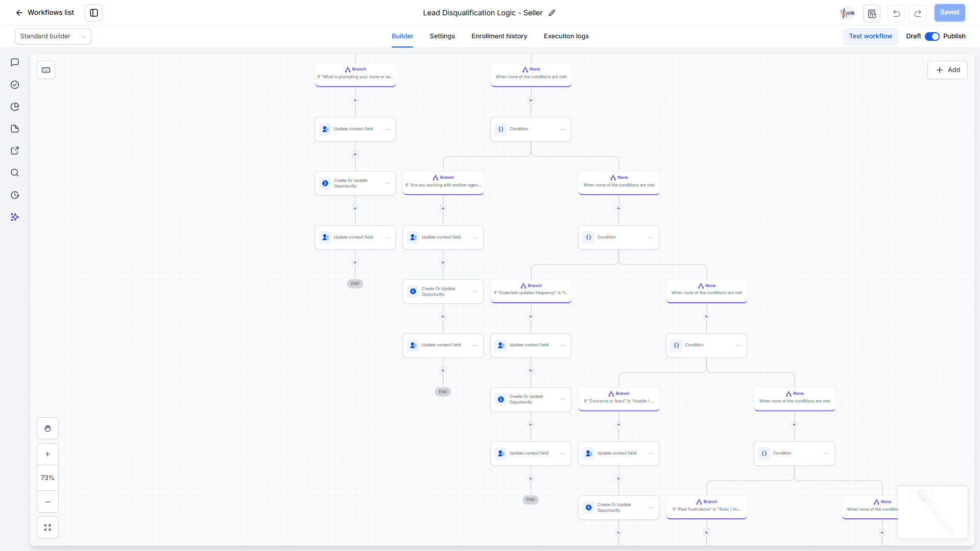Screen dimensions: 980x551
Task: Go back to the Workflows list
Action: [45, 13]
